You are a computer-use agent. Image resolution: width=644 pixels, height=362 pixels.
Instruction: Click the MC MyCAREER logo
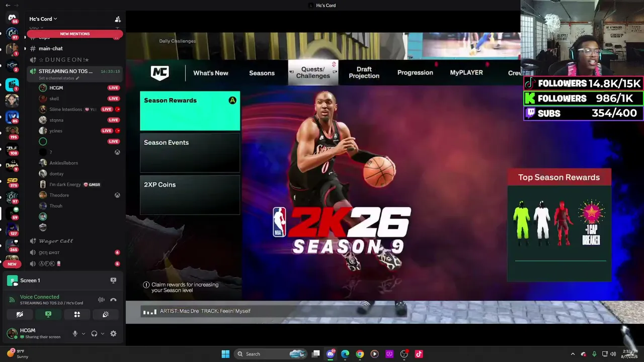pyautogui.click(x=160, y=73)
